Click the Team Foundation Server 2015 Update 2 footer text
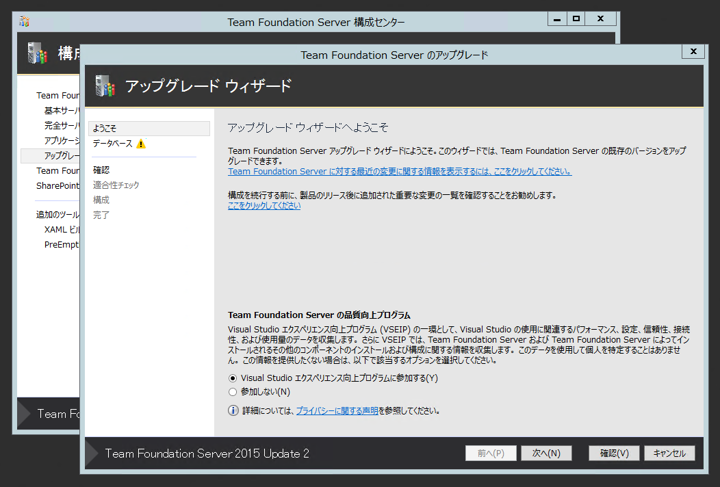 click(207, 453)
